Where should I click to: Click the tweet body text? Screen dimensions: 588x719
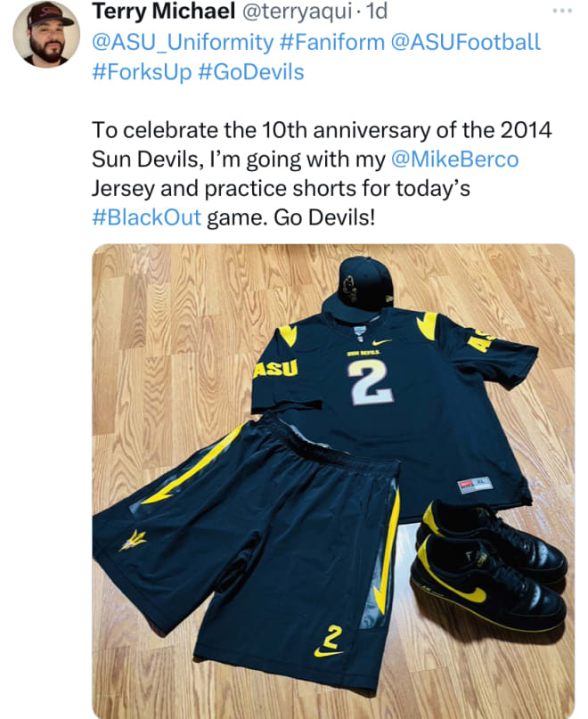click(322, 174)
